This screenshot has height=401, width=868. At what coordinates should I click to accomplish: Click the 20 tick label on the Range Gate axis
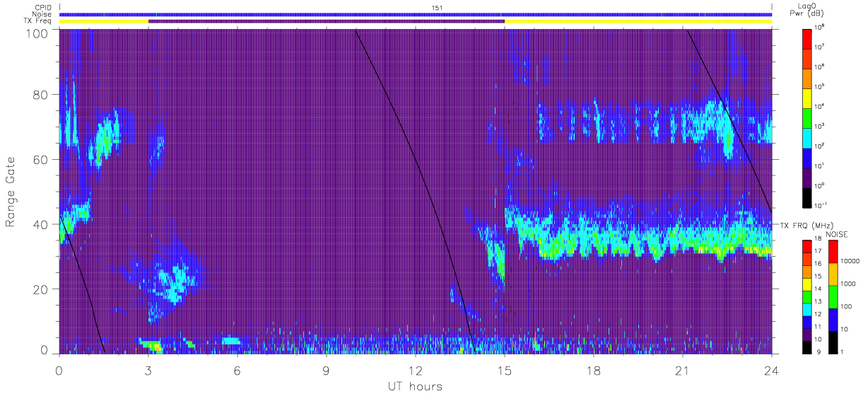click(x=41, y=289)
